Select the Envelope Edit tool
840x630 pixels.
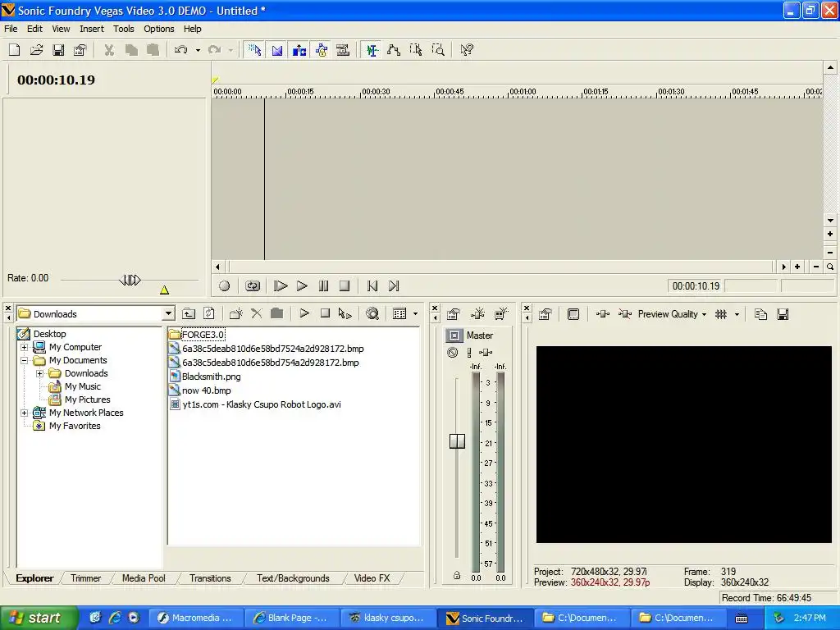[x=394, y=50]
